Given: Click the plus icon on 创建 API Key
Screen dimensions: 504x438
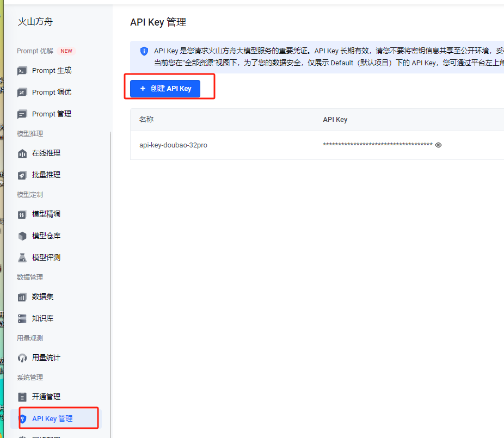Looking at the screenshot, I should pyautogui.click(x=143, y=88).
